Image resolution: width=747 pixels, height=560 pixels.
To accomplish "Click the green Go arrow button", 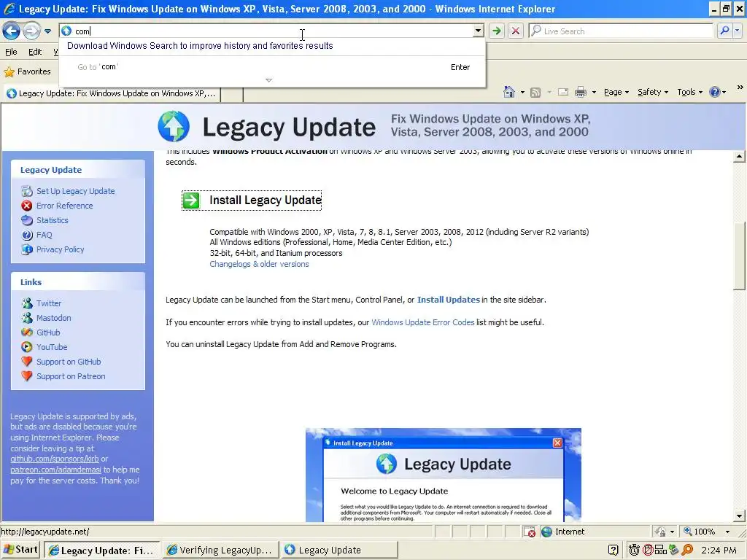I will click(497, 31).
